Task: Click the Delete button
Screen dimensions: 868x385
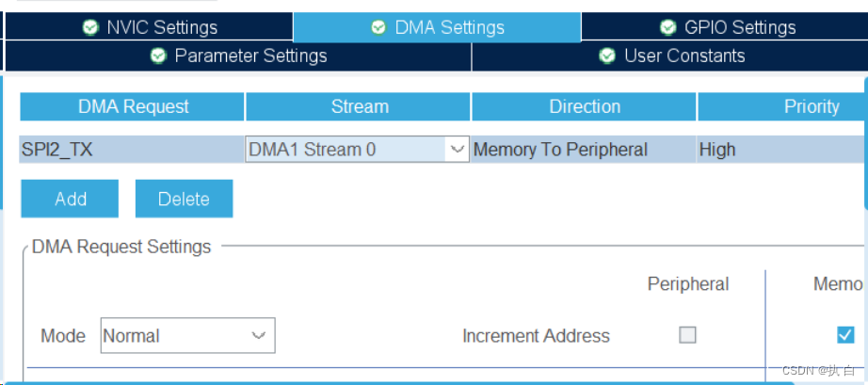Action: pyautogui.click(x=184, y=199)
